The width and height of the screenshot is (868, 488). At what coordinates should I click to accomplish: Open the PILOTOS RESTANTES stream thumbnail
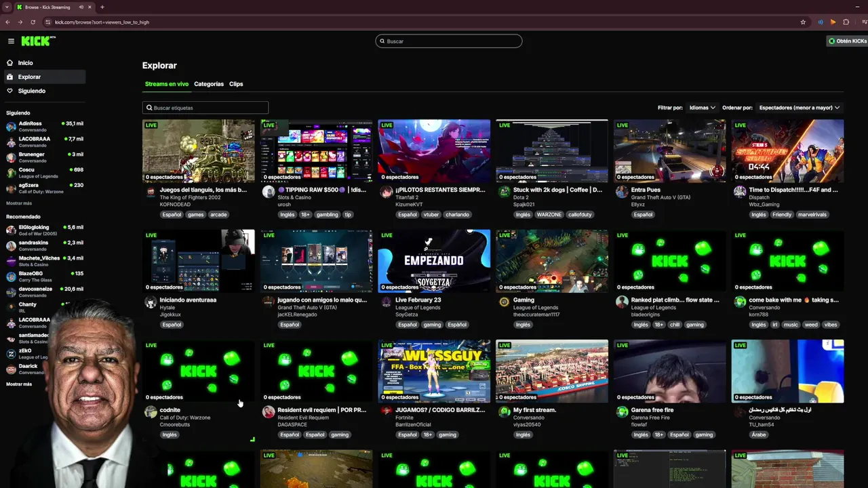point(434,151)
